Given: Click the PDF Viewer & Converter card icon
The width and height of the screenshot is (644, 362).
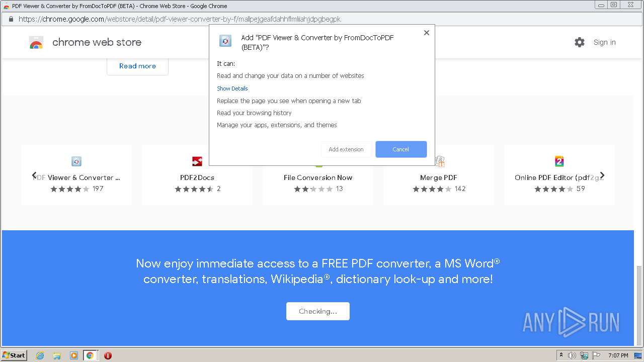Looking at the screenshot, I should tap(76, 161).
